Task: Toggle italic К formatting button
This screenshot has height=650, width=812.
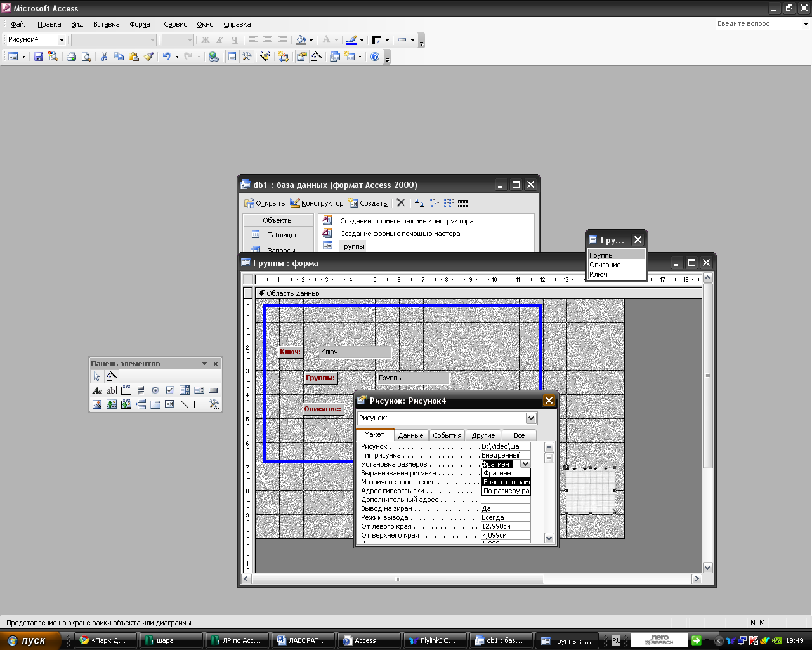Action: pyautogui.click(x=220, y=39)
